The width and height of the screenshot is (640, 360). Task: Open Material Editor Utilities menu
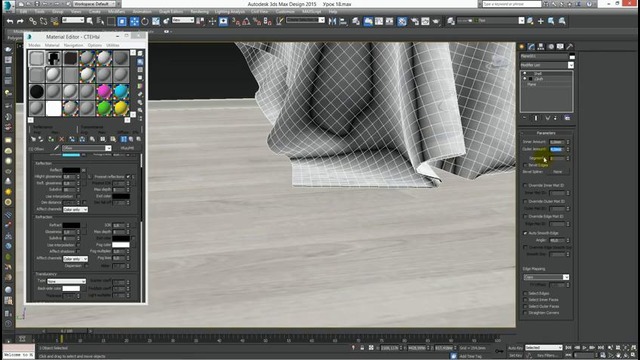coord(113,45)
